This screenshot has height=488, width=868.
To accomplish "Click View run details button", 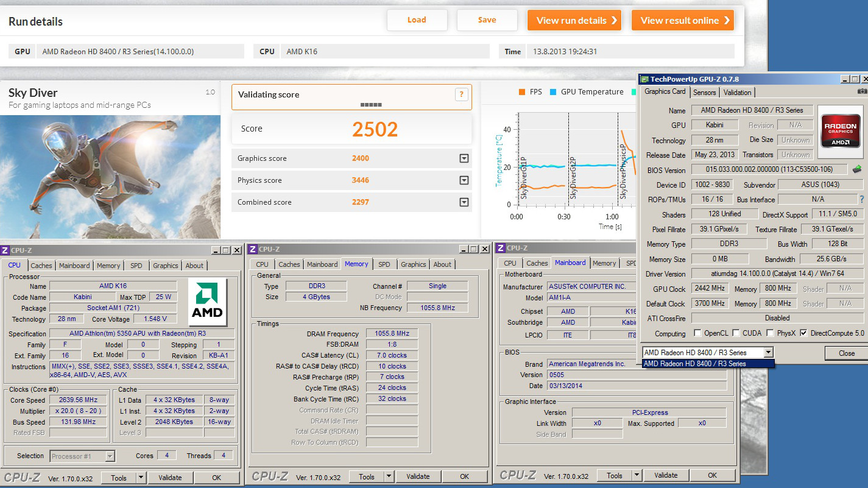I will click(574, 20).
